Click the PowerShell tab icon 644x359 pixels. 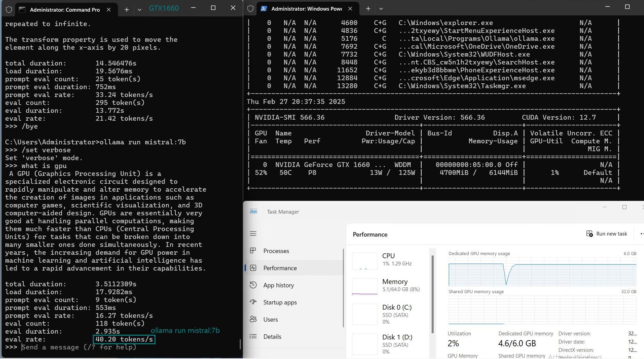point(264,9)
